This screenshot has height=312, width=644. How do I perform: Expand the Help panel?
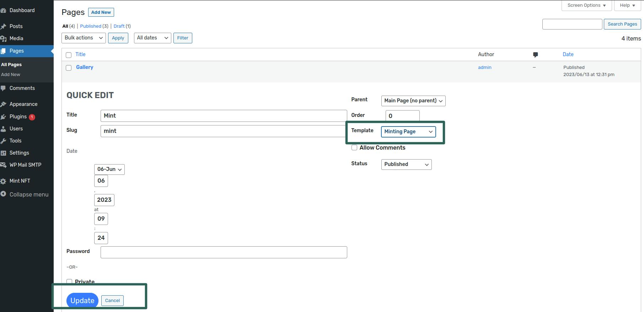point(627,5)
